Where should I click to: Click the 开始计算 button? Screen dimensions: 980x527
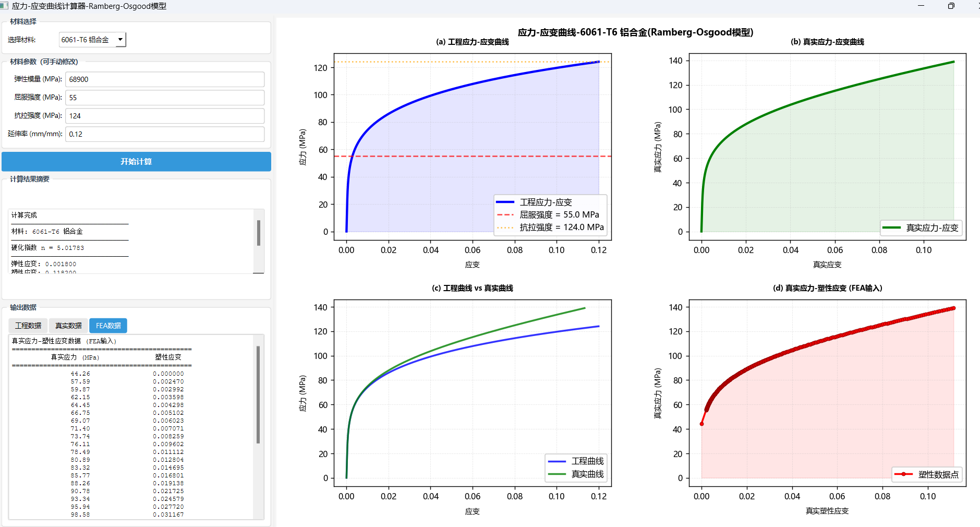click(x=136, y=162)
